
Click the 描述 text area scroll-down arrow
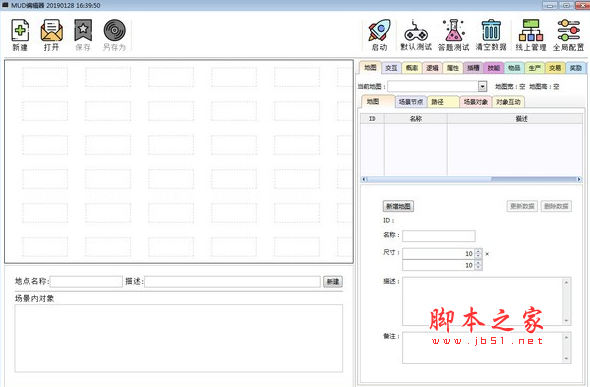tap(566, 321)
